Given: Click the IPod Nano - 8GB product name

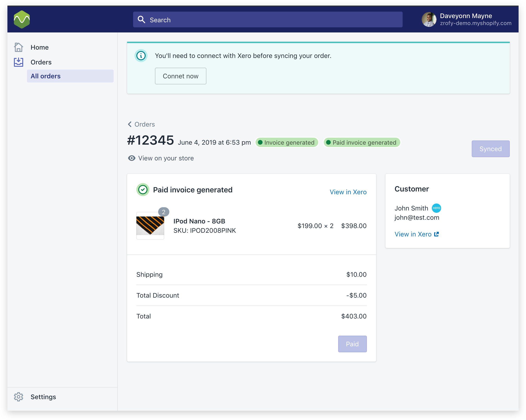Looking at the screenshot, I should [199, 221].
